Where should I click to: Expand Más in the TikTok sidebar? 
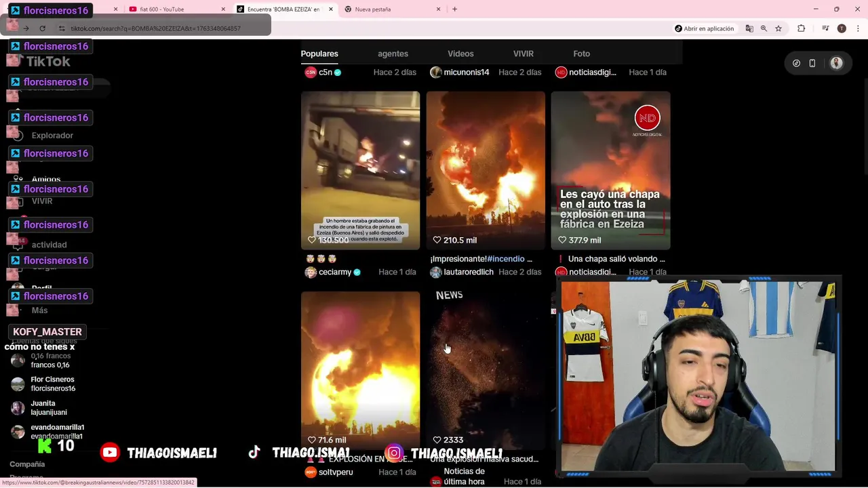click(39, 310)
